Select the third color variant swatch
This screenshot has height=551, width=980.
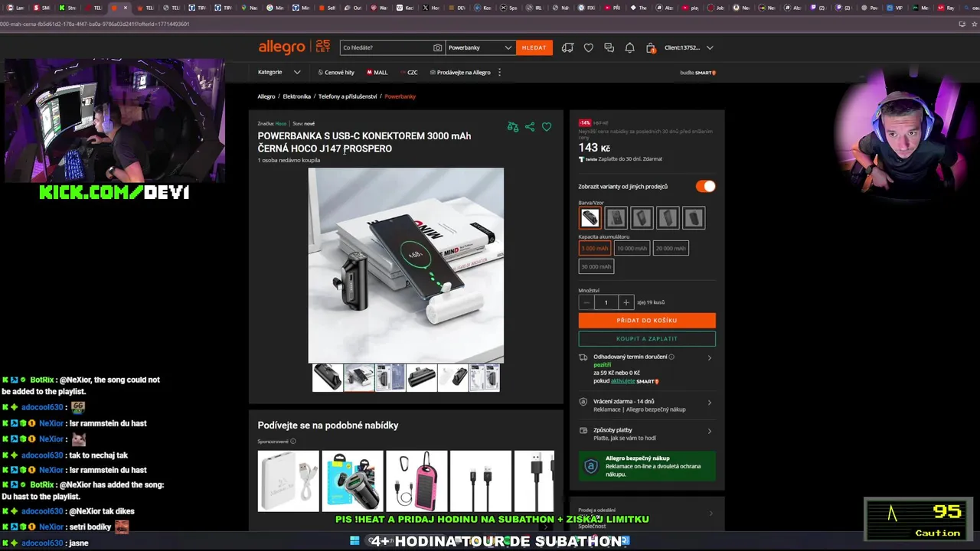click(642, 218)
